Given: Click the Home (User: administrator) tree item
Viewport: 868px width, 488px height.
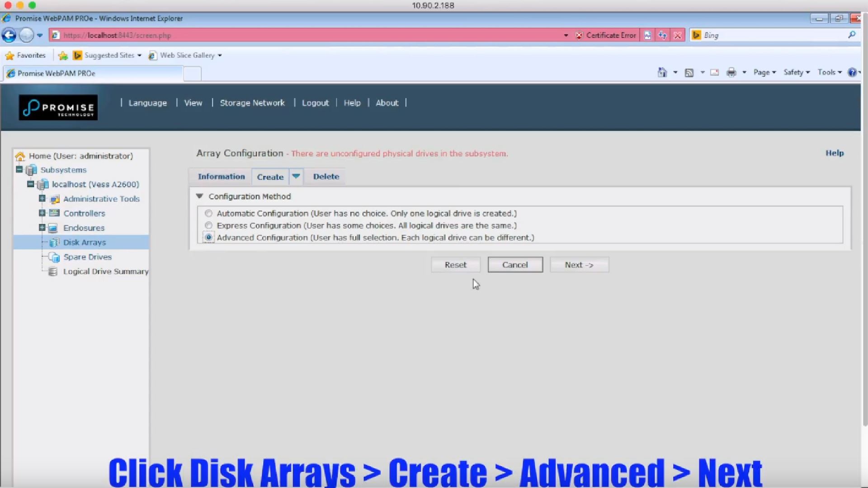Looking at the screenshot, I should [81, 156].
